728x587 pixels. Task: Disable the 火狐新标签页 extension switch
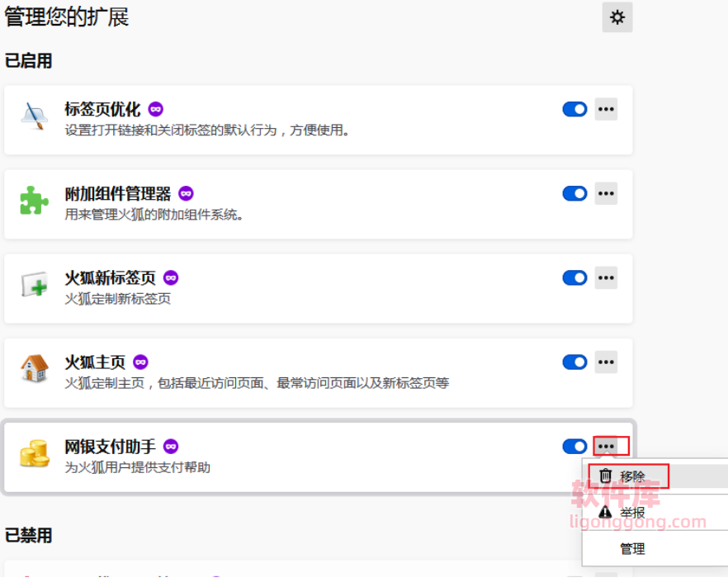click(574, 277)
